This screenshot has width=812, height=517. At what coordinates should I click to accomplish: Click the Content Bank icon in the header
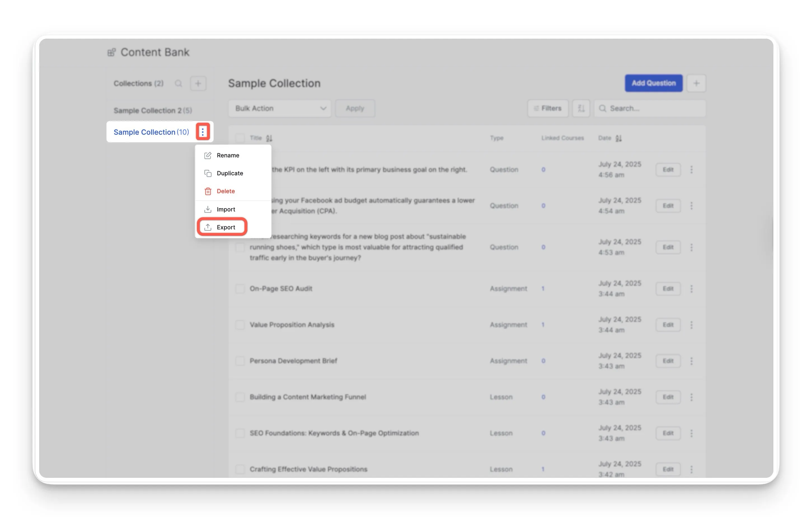tap(112, 52)
